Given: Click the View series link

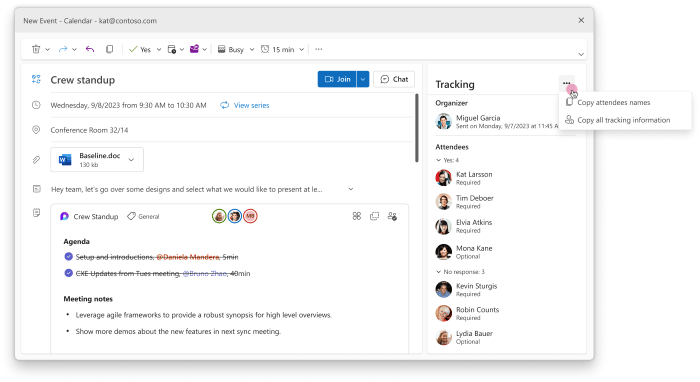Looking at the screenshot, I should tap(245, 105).
